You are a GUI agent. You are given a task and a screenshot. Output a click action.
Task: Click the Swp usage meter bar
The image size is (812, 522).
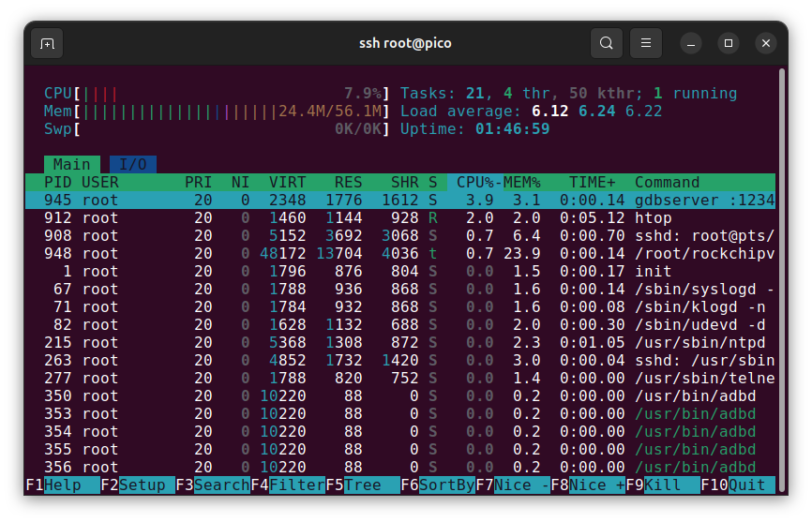click(x=217, y=128)
